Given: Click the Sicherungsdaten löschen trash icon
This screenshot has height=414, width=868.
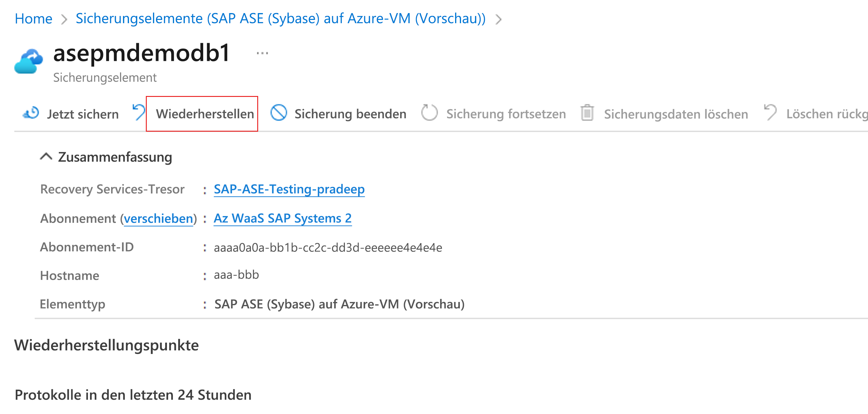Looking at the screenshot, I should [x=588, y=114].
